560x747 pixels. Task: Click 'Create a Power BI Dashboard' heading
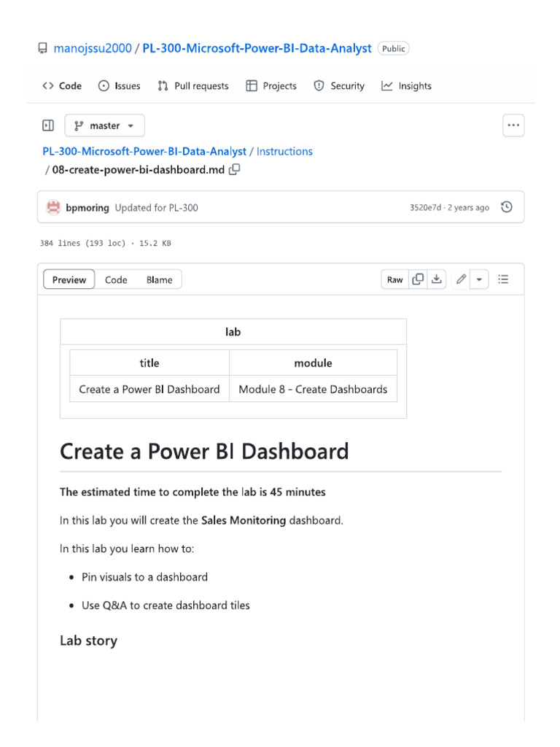204,451
